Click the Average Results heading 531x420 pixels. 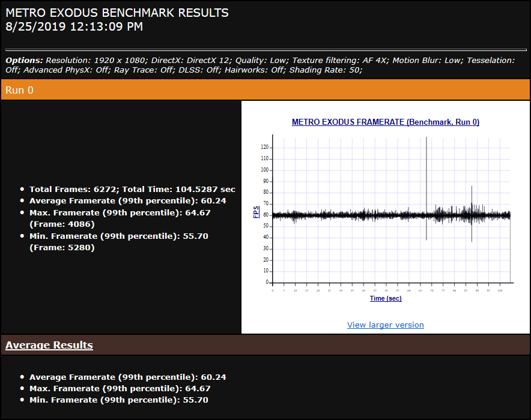click(49, 345)
